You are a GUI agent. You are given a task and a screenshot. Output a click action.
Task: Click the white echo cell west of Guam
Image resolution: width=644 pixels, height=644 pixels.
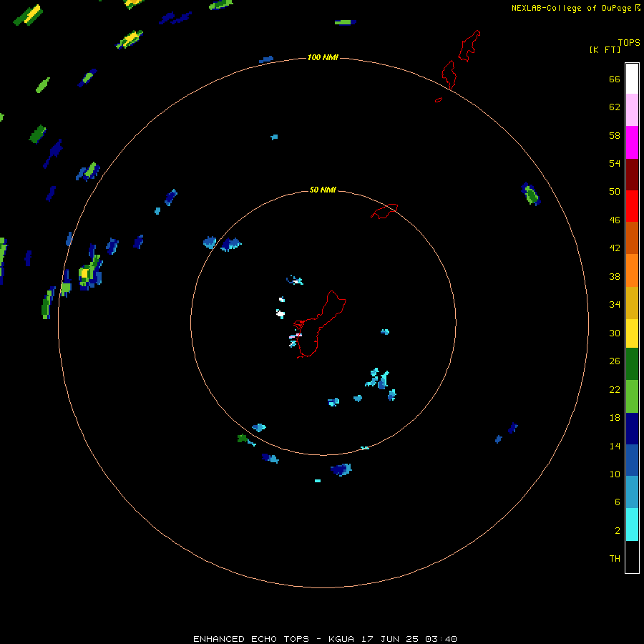[x=280, y=314]
